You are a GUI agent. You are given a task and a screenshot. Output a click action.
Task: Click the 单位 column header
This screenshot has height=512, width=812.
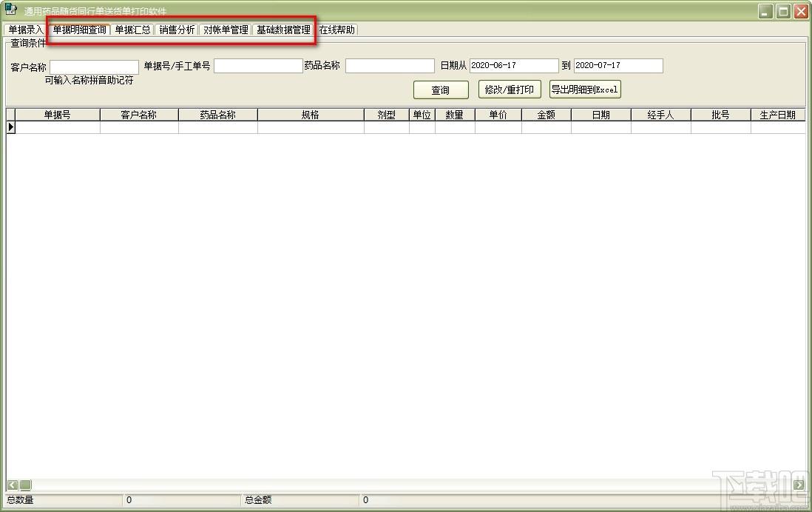click(422, 115)
